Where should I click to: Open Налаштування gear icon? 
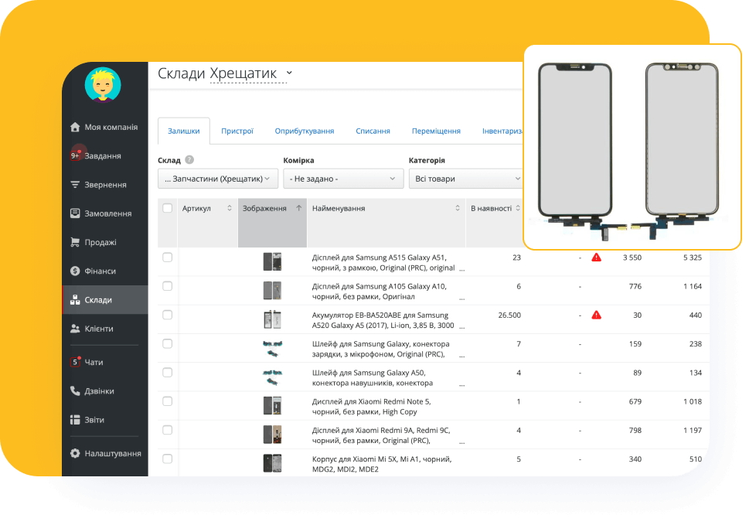[x=75, y=453]
